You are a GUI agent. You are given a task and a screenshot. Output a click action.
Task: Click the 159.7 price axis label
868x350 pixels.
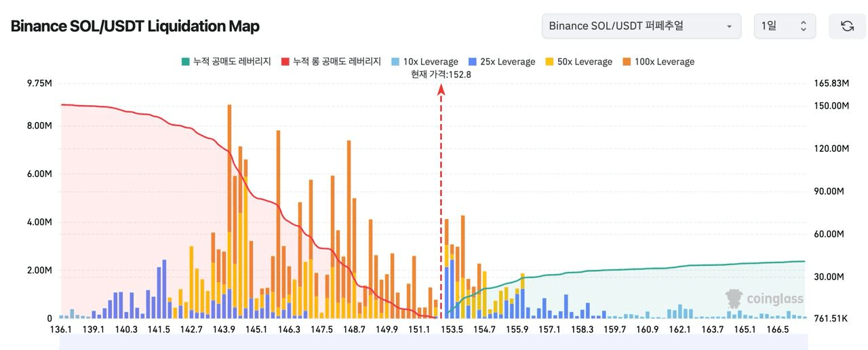[614, 330]
